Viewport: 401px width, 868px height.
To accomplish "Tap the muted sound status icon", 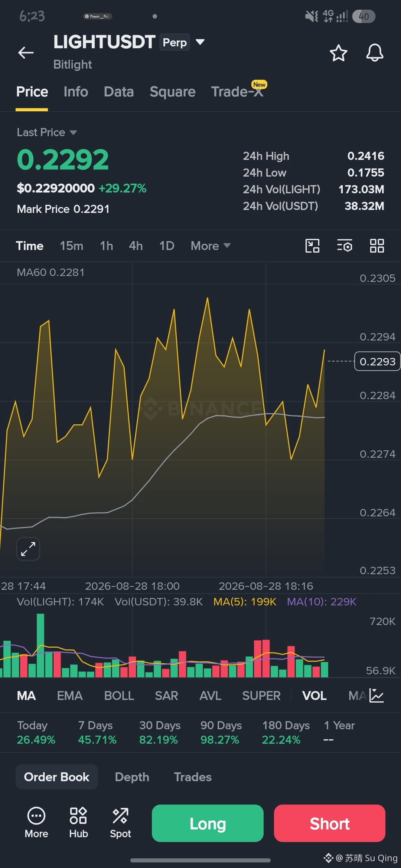I will tap(311, 16).
